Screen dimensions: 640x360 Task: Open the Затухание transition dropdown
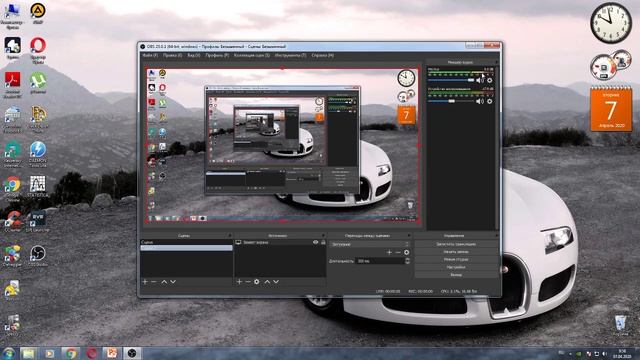pyautogui.click(x=369, y=244)
